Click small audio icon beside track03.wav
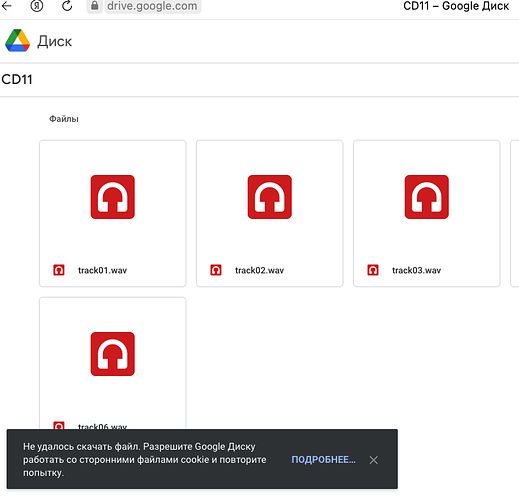Screen dimensions: 519x500 coord(373,270)
